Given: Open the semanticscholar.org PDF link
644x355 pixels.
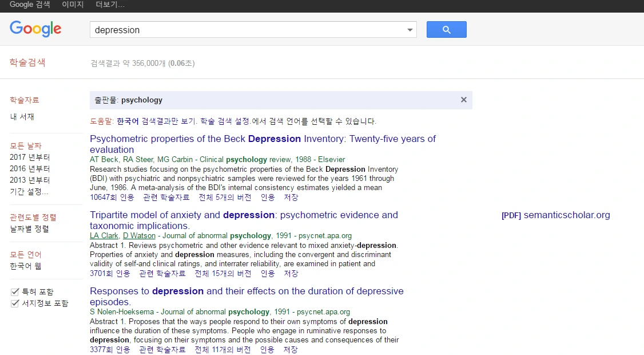Looking at the screenshot, I should (x=556, y=215).
